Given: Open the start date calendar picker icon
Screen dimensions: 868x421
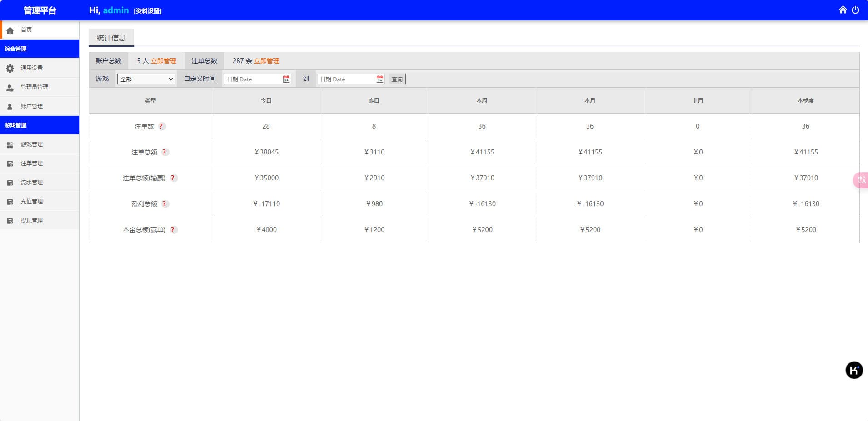Looking at the screenshot, I should pos(286,79).
